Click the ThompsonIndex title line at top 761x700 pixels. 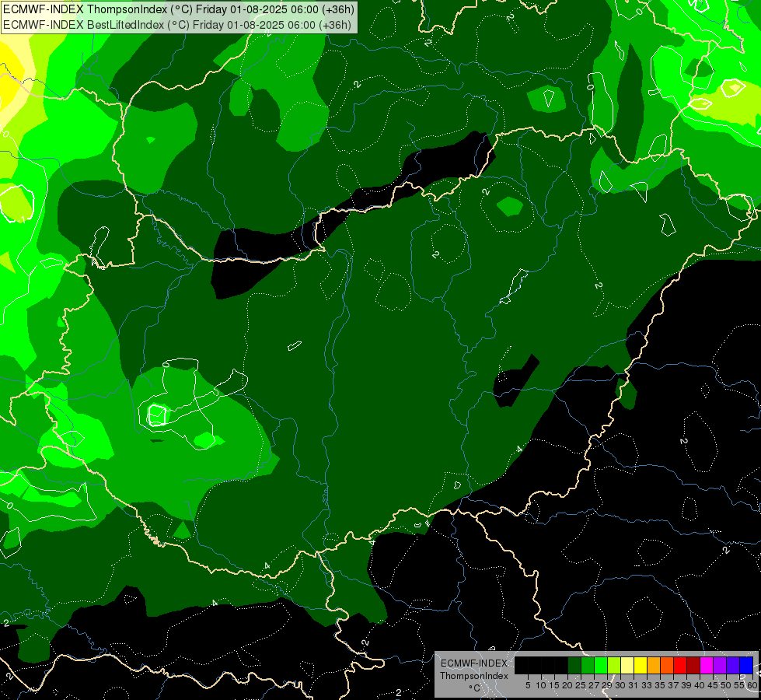click(179, 9)
